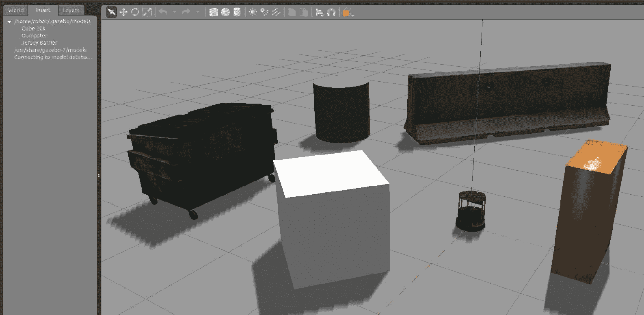This screenshot has height=315, width=644.
Task: Insert a box shape from toolbar
Action: [x=214, y=12]
